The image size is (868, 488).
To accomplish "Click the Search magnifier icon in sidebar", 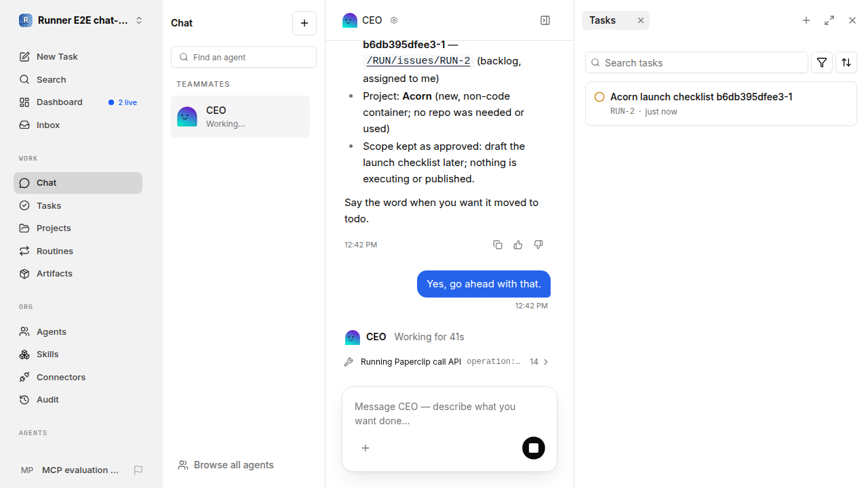I will 24,79.
